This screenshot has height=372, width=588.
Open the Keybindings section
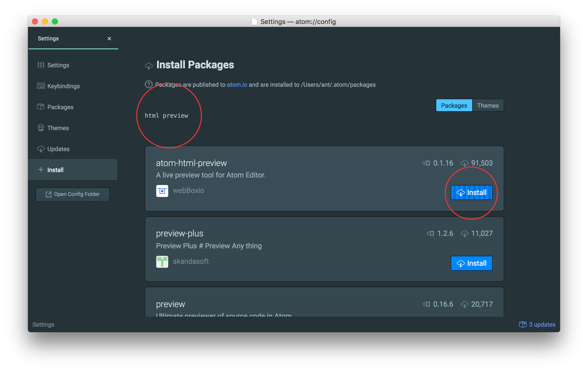click(x=73, y=86)
